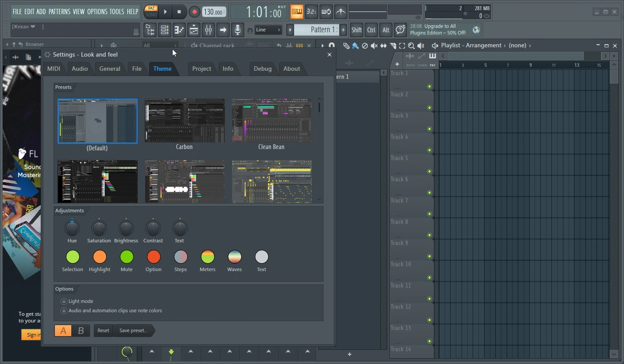
Task: Open the Browser options arrow
Action: tap(7, 44)
